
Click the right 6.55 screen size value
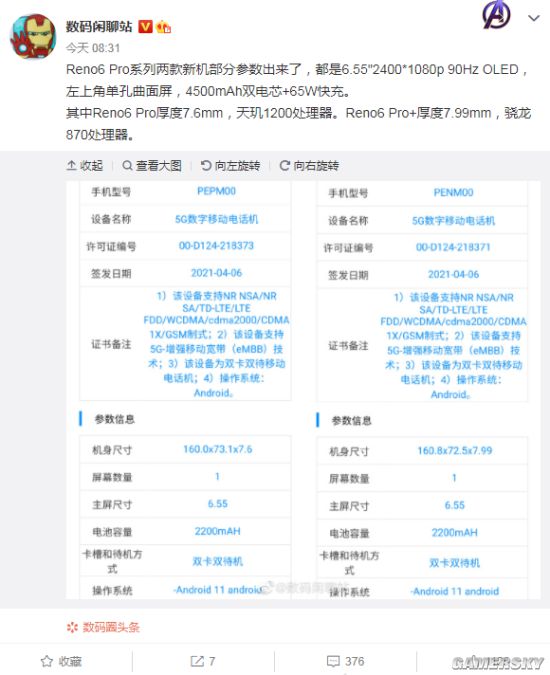click(455, 505)
